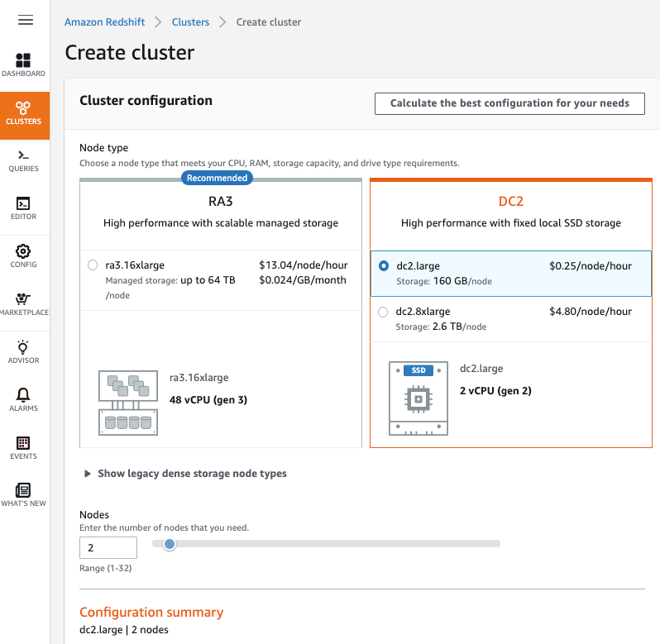Open the Events calendar icon
The width and height of the screenshot is (660, 644).
(x=23, y=443)
